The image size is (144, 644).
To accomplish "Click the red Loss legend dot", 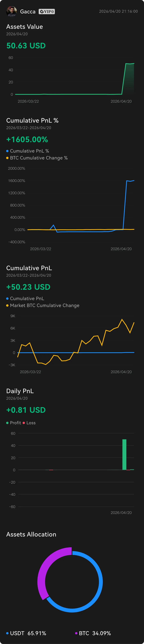I will pos(24,423).
